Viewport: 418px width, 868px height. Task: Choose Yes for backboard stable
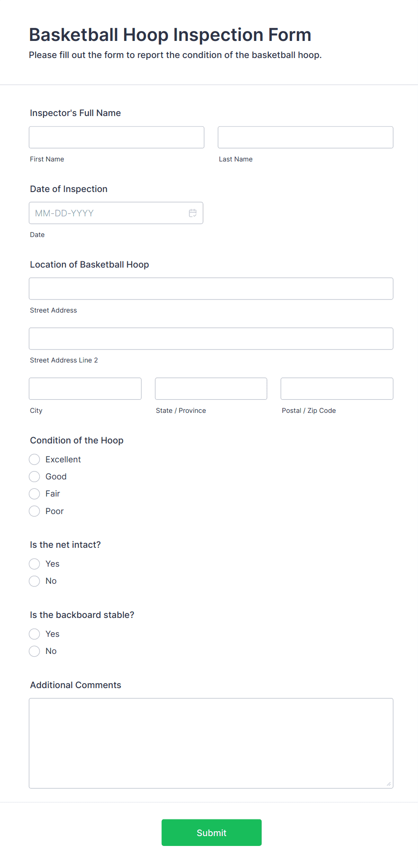(x=35, y=634)
